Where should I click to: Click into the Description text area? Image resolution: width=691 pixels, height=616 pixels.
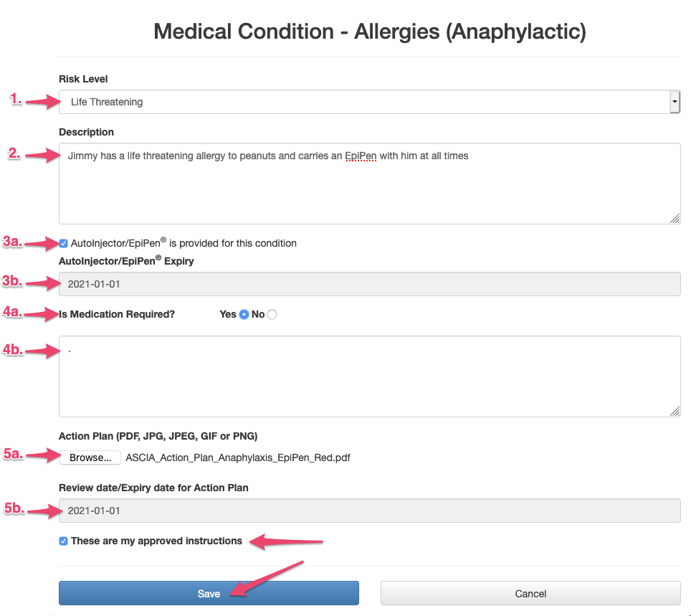[369, 188]
